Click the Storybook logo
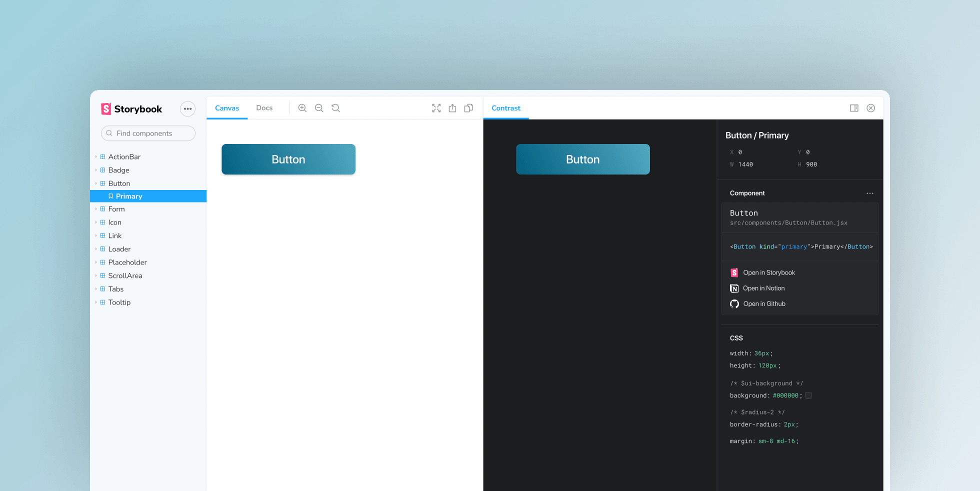The image size is (980, 491). (106, 108)
